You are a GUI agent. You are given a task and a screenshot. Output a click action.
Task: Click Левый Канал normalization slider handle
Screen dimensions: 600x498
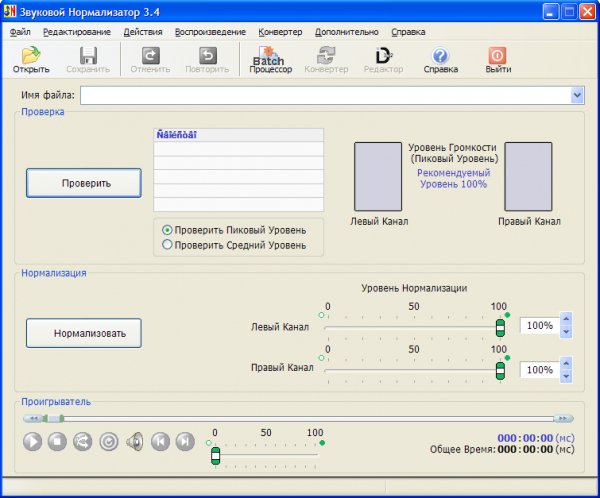click(x=500, y=328)
